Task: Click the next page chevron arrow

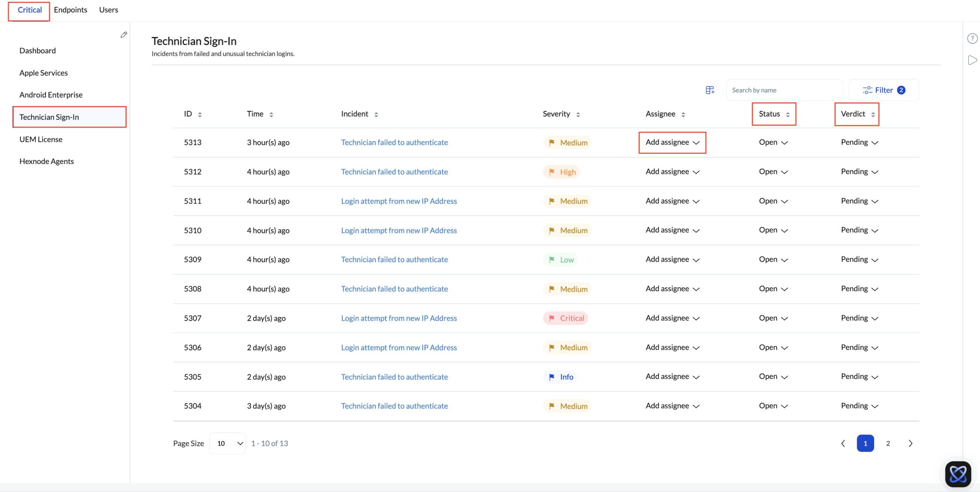Action: (x=911, y=443)
